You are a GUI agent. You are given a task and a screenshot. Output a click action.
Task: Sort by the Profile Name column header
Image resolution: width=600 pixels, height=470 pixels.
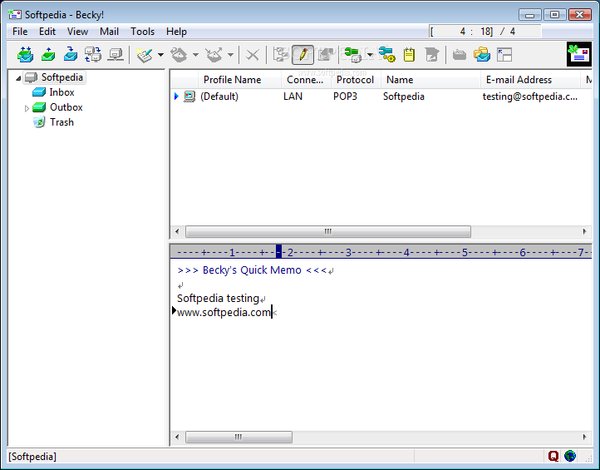(x=231, y=80)
